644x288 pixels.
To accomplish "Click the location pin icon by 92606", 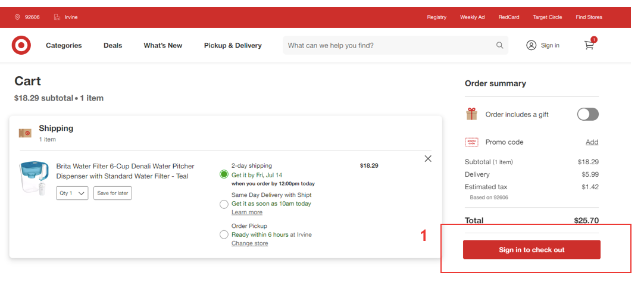I will tap(17, 17).
